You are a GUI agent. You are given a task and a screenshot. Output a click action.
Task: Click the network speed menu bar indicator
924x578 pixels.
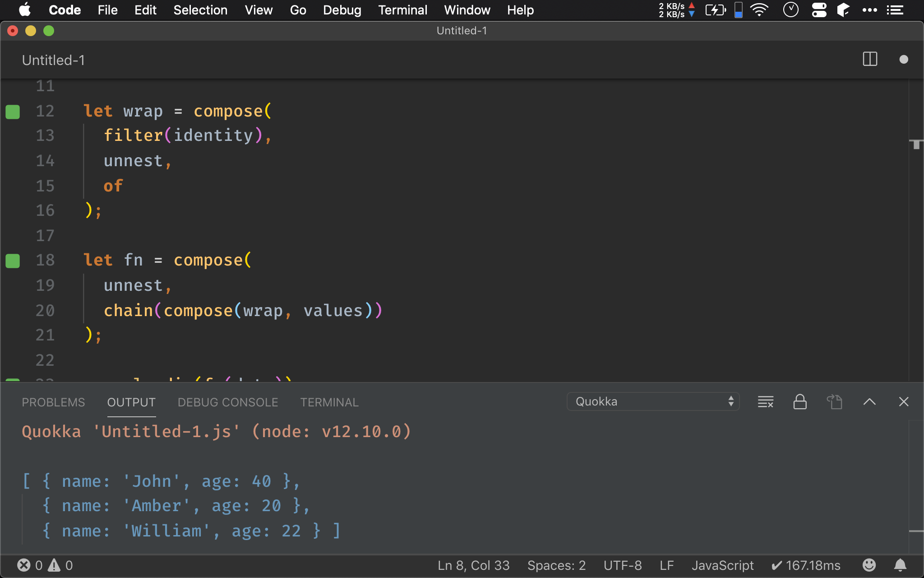click(676, 10)
